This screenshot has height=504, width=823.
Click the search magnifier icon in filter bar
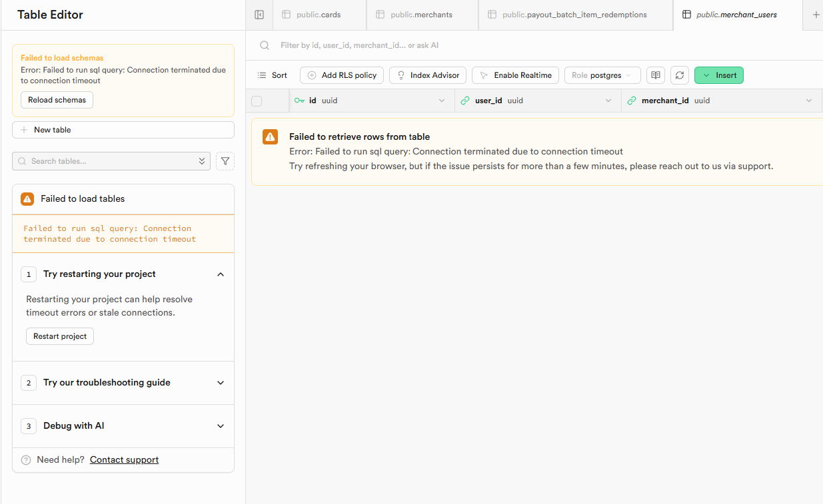pyautogui.click(x=265, y=45)
